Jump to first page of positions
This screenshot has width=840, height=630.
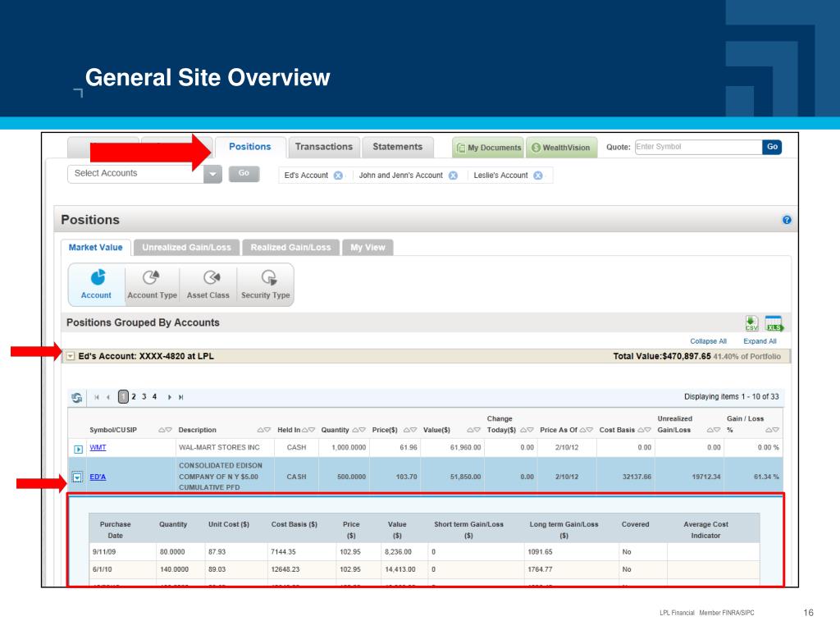click(97, 398)
